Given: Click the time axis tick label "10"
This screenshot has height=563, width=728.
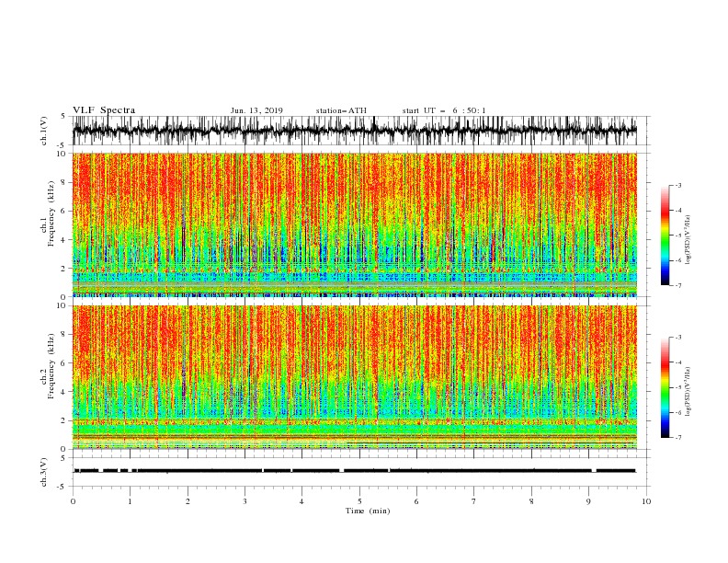Looking at the screenshot, I should coord(646,501).
